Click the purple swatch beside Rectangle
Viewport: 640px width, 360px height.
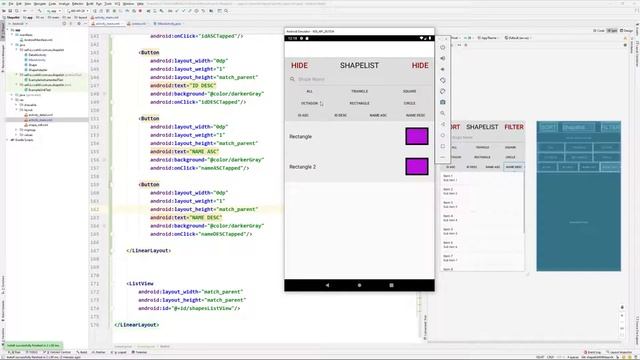pyautogui.click(x=417, y=136)
